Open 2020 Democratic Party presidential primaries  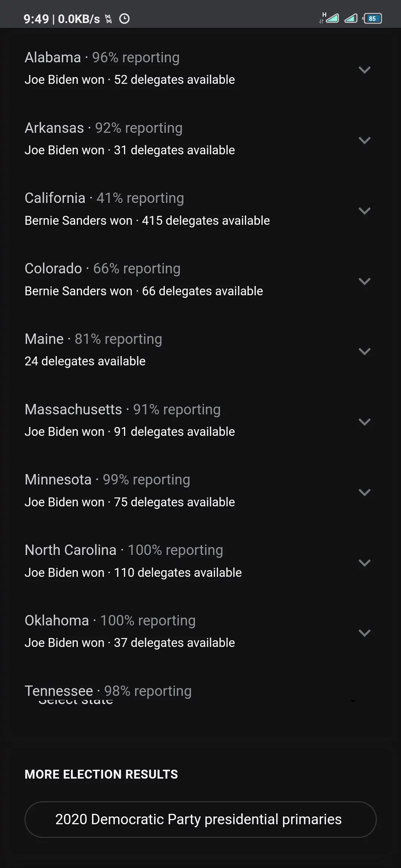point(200,819)
